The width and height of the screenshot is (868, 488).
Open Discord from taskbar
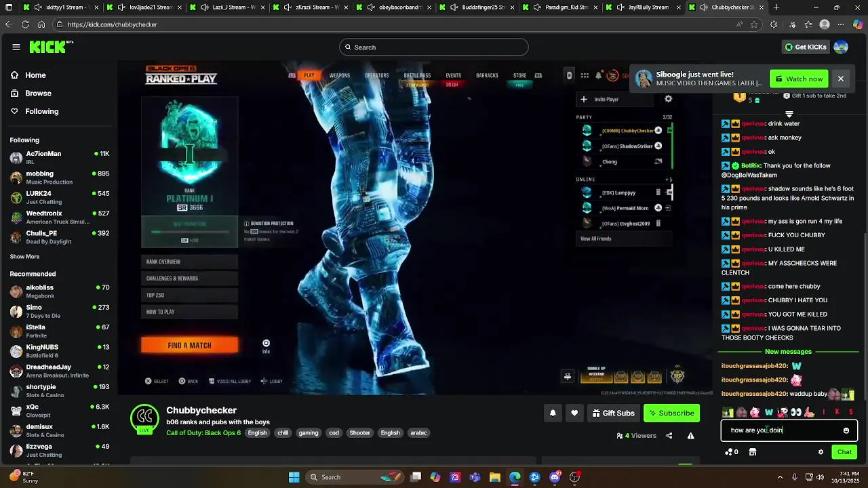click(x=555, y=477)
